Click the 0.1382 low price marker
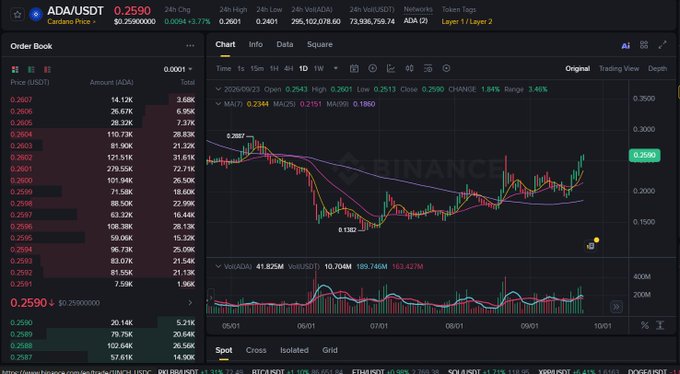The height and width of the screenshot is (374, 680). click(347, 230)
